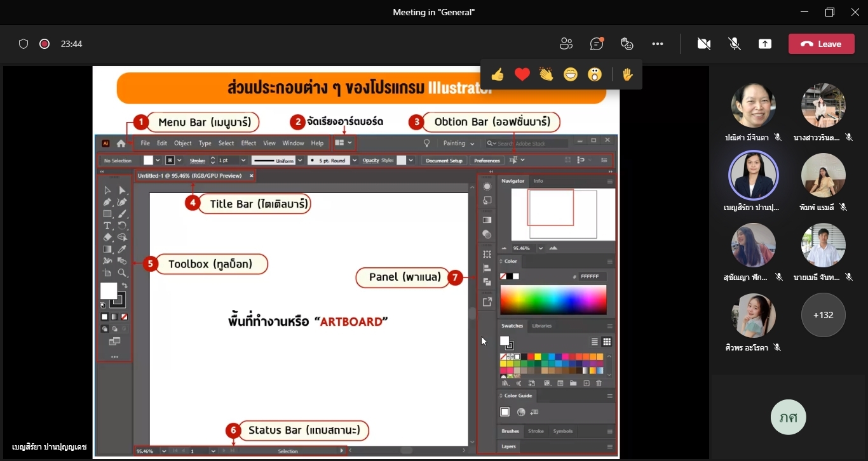
Task: Select the Selection arrow tool in Illustrator toolbox
Action: pos(107,190)
